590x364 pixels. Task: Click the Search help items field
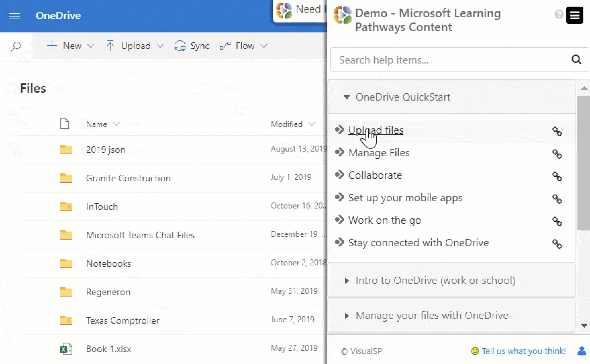430,60
